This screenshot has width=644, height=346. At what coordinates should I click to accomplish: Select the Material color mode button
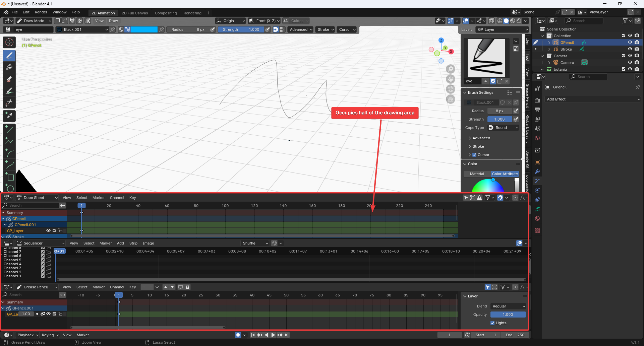click(477, 174)
